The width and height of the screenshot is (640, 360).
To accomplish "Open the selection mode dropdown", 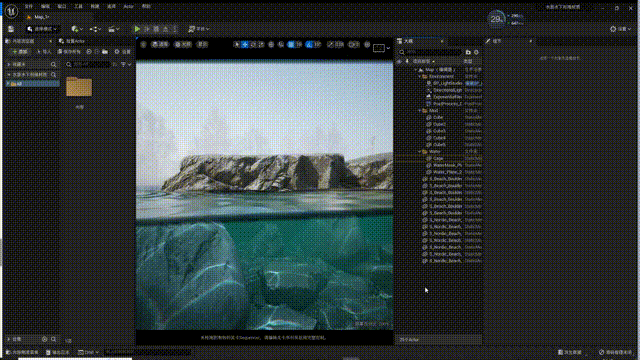I will tap(42, 29).
